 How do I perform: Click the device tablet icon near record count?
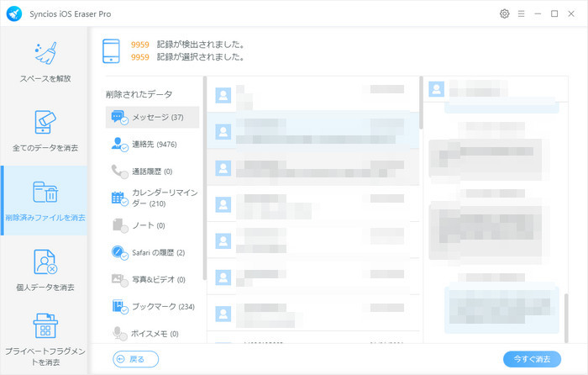111,51
